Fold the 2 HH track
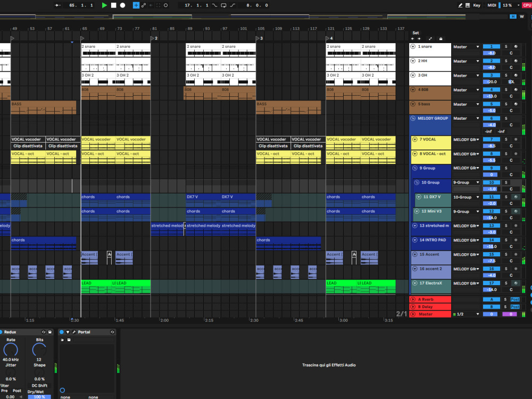Screen dimensions: 532x399 413,61
